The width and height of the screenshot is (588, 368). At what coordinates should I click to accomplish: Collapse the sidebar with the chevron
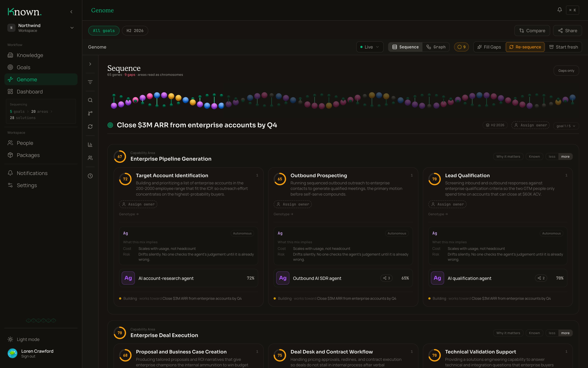(x=71, y=12)
